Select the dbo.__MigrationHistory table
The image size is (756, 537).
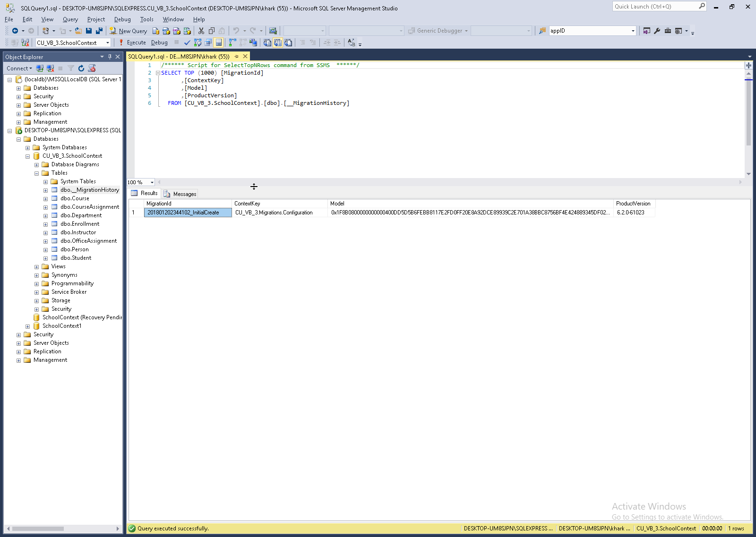90,190
